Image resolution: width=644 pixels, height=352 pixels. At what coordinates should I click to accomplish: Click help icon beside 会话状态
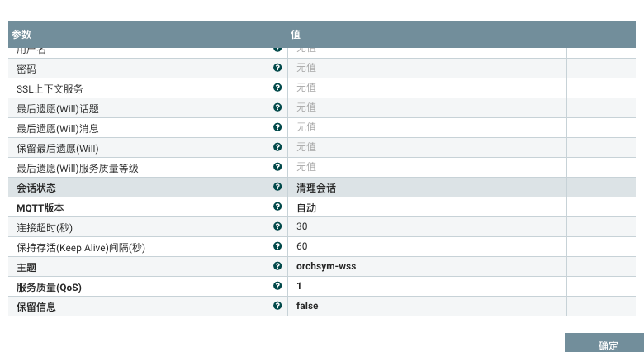tap(277, 187)
